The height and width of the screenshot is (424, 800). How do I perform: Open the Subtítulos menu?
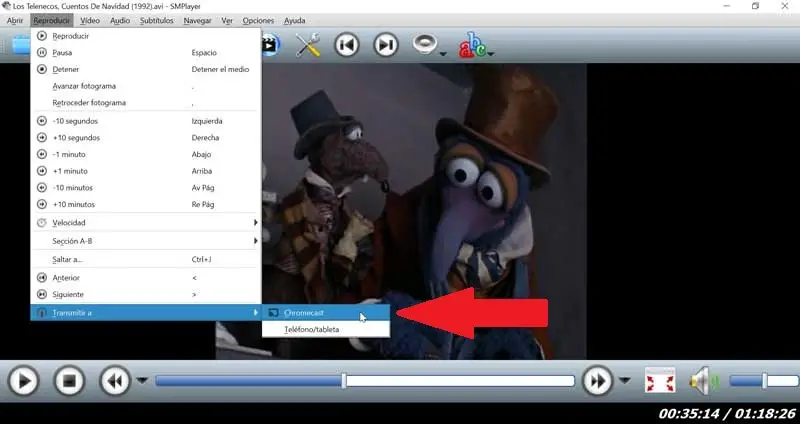point(157,20)
